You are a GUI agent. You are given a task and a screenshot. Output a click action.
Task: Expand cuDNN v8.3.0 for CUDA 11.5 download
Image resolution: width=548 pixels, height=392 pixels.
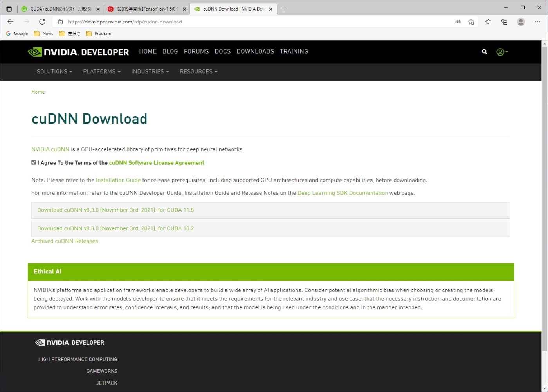pos(271,210)
